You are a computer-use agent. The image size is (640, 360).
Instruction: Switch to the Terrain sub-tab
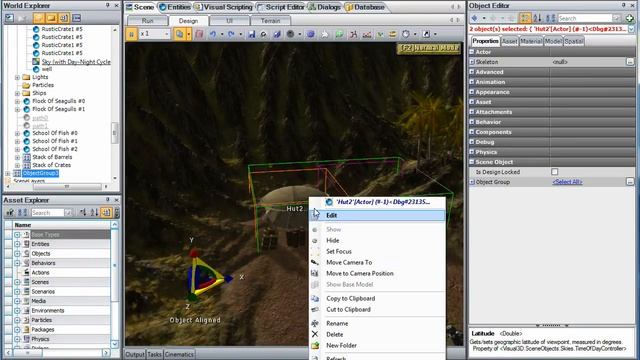(270, 20)
